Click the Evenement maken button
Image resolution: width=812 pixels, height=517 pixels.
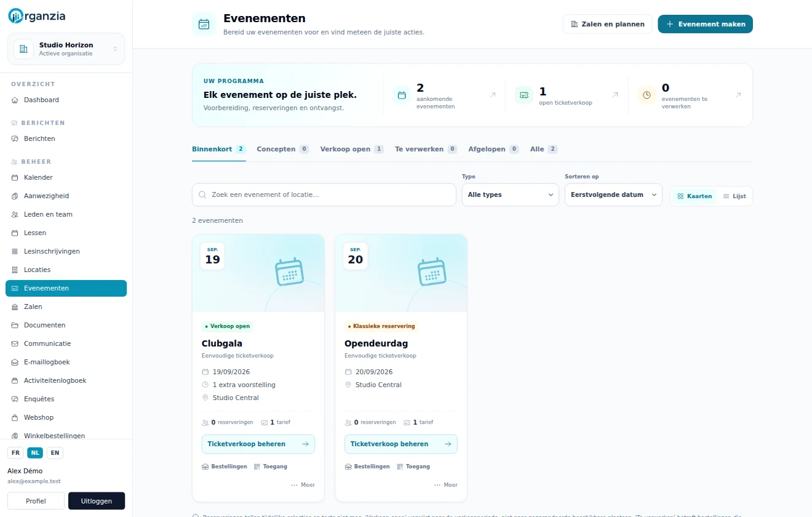705,24
